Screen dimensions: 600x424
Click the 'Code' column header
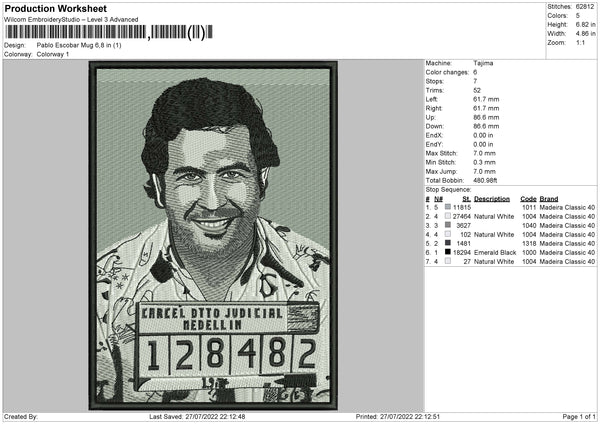(x=528, y=199)
